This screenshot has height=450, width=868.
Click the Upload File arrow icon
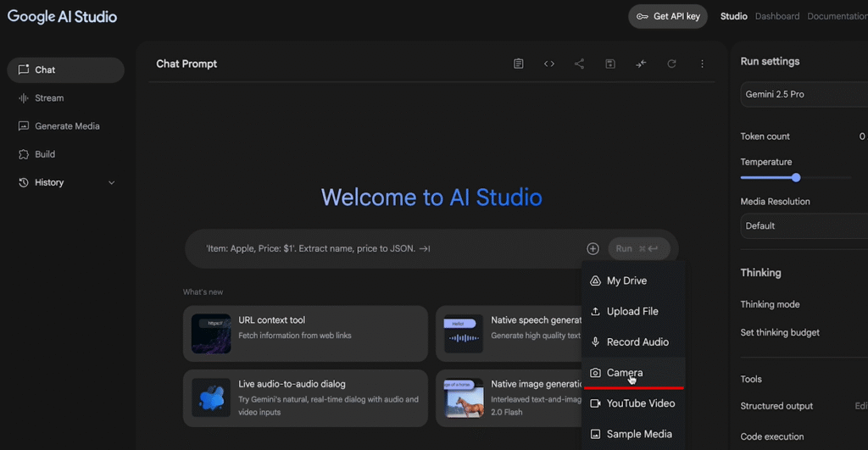point(595,312)
